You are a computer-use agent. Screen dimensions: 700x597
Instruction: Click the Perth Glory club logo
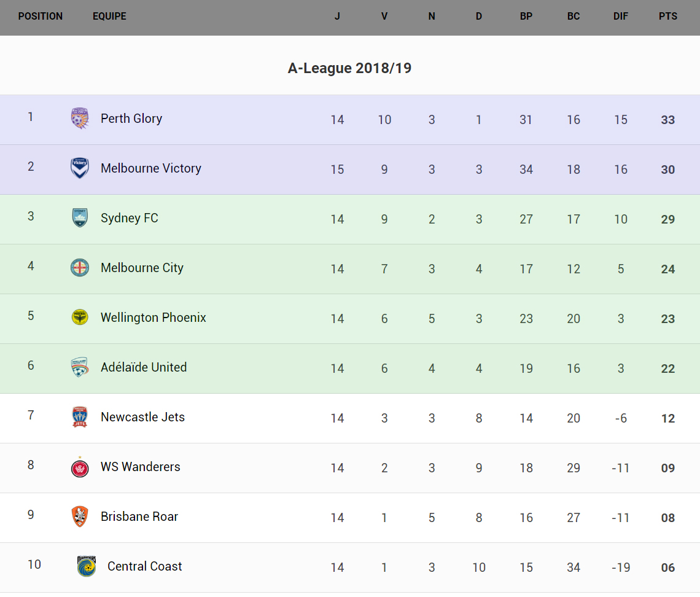[x=80, y=118]
